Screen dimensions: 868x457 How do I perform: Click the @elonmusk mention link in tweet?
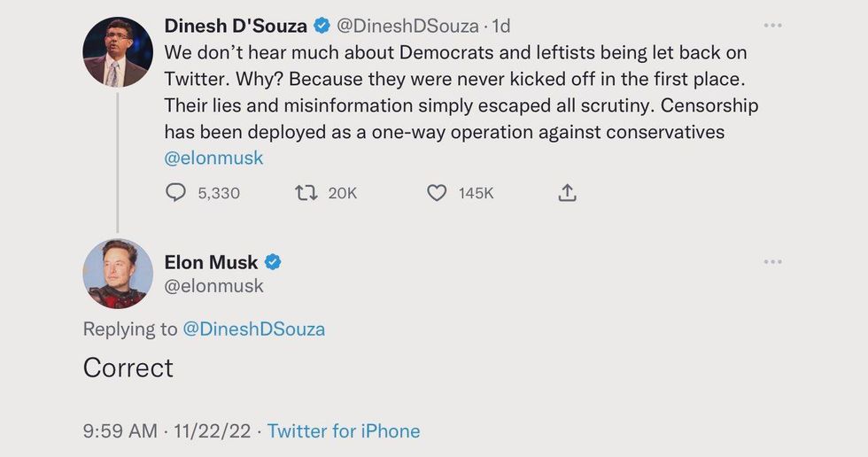click(214, 159)
